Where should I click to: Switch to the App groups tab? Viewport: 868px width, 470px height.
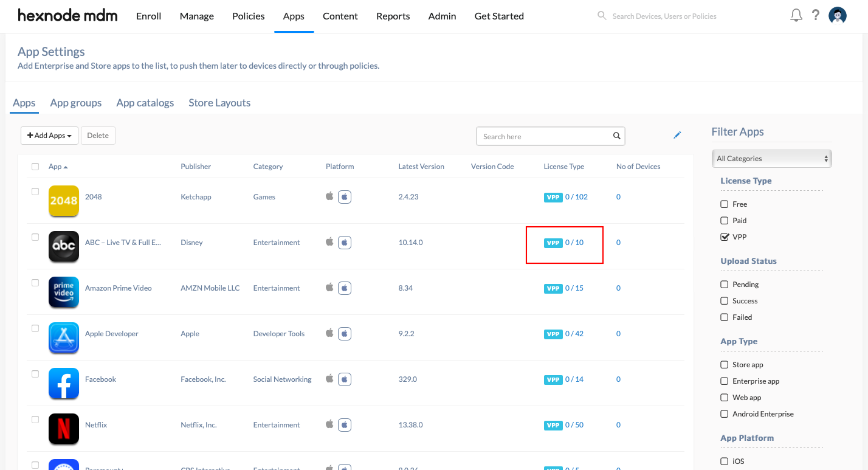pos(76,103)
